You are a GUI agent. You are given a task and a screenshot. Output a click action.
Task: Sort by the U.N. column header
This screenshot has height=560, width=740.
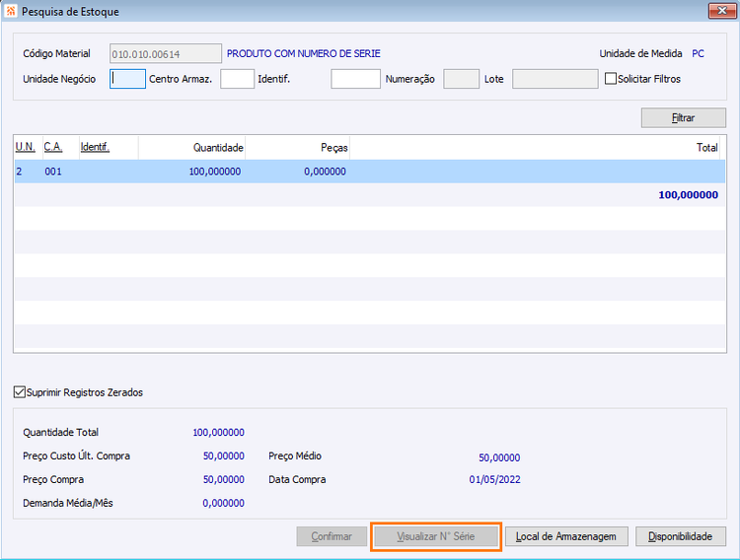tap(26, 147)
